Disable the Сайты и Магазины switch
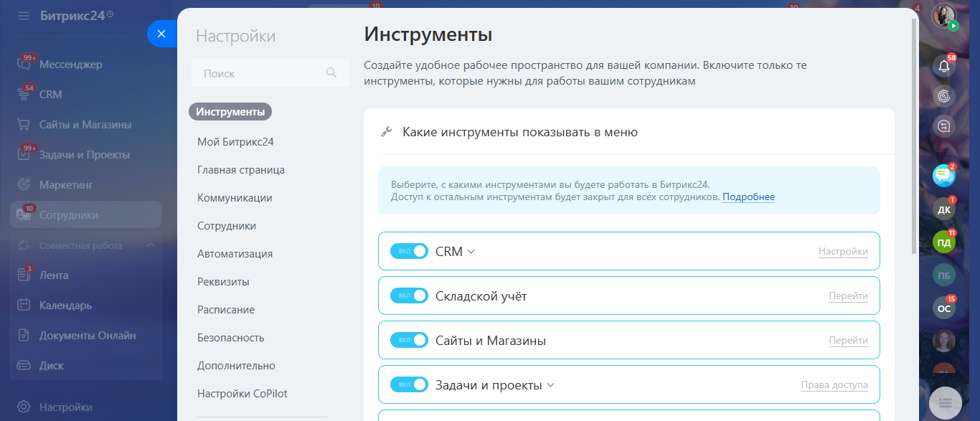 point(409,341)
